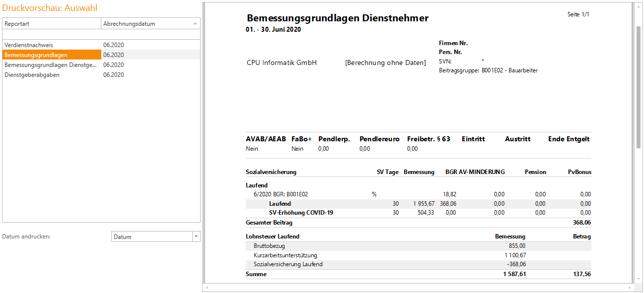Click the Bemessung value 1 955,67
This screenshot has width=644, height=293.
tap(424, 204)
